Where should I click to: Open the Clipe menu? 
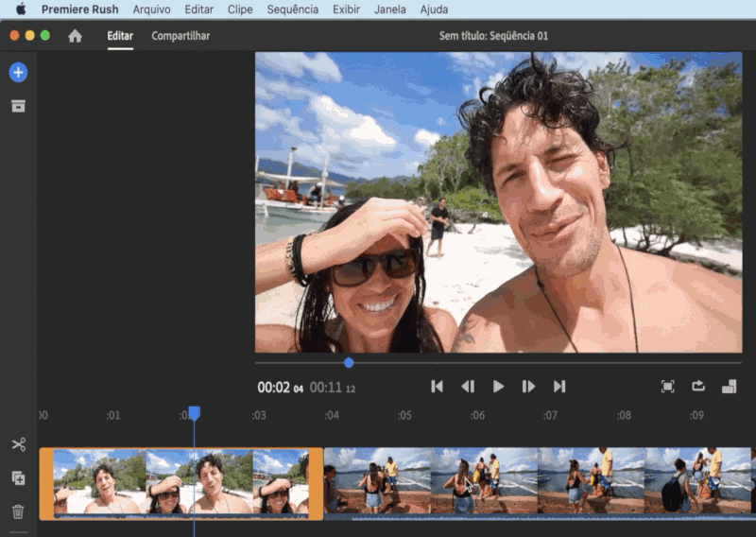pyautogui.click(x=240, y=9)
